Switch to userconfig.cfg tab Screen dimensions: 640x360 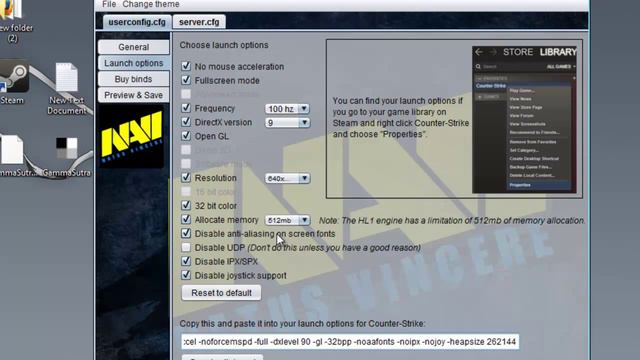[x=137, y=22]
